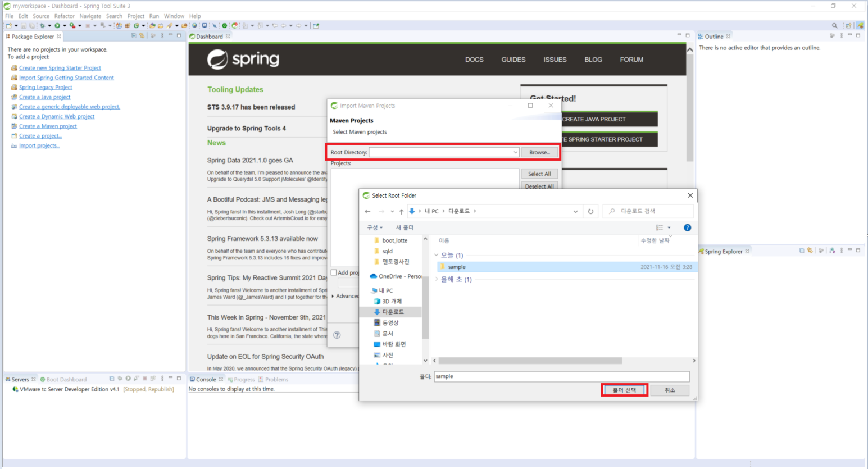Open the Run button dropdown arrow in toolbar

[x=65, y=25]
